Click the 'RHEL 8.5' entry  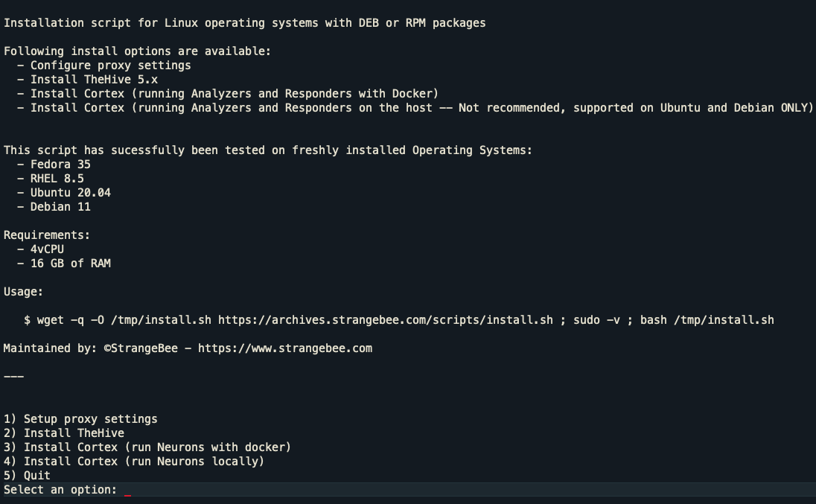click(57, 179)
